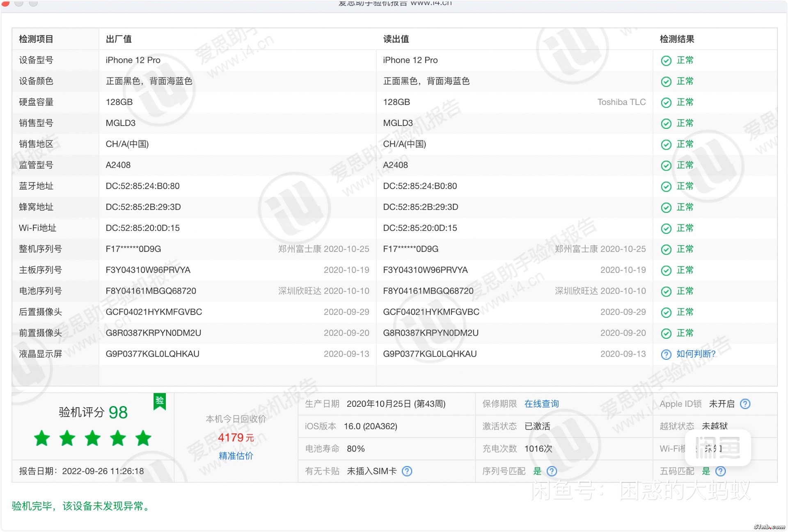Click green check icon for 前置摄像头
The image size is (788, 532).
(666, 333)
